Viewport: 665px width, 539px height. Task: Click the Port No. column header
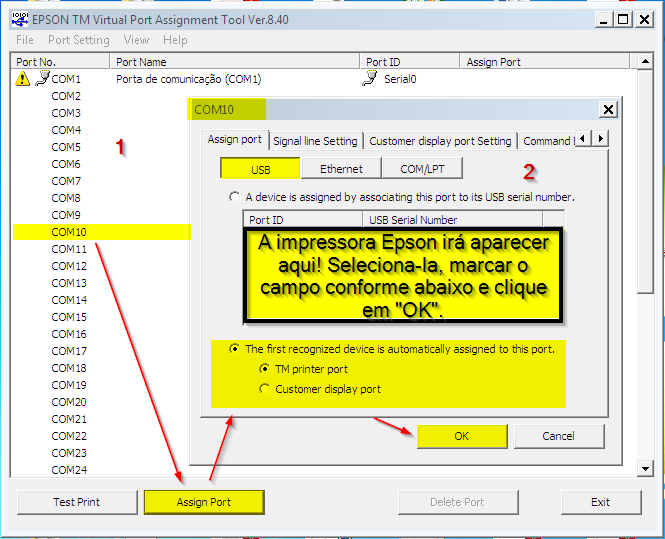pyautogui.click(x=60, y=61)
